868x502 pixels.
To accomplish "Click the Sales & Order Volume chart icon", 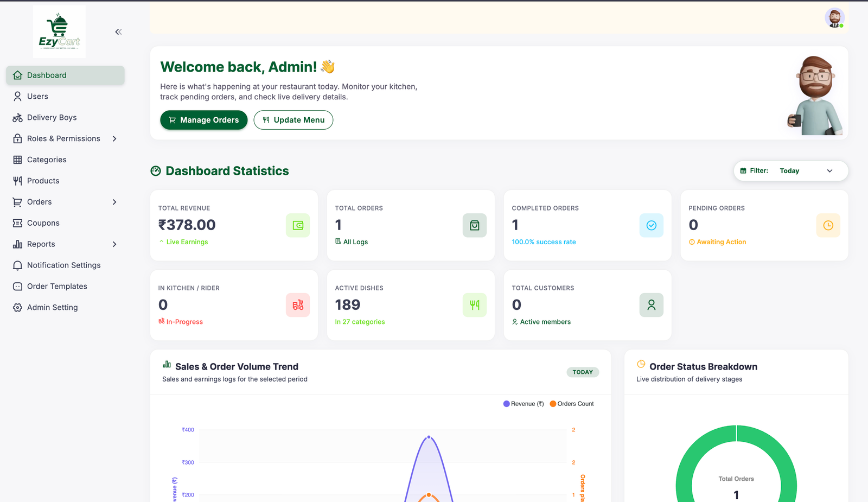I will coord(167,364).
